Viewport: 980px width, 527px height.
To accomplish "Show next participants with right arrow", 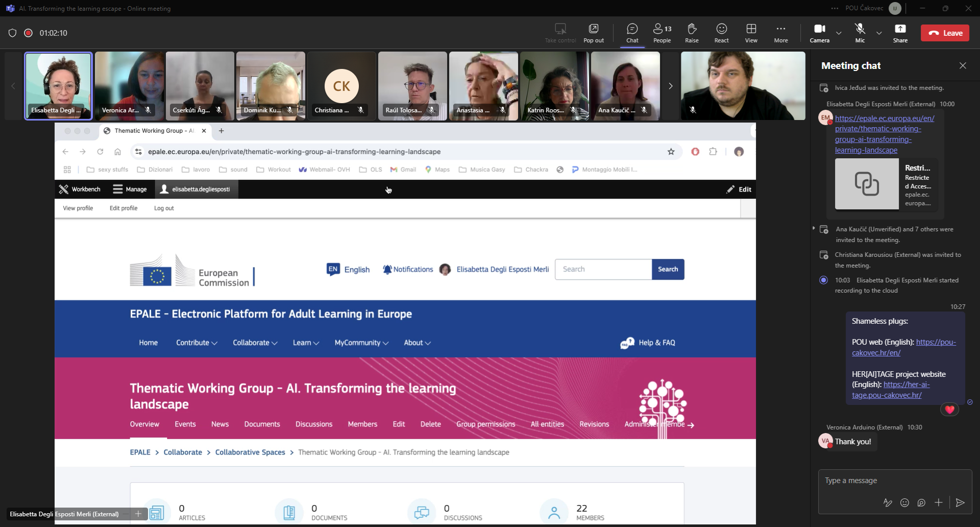I will (670, 86).
